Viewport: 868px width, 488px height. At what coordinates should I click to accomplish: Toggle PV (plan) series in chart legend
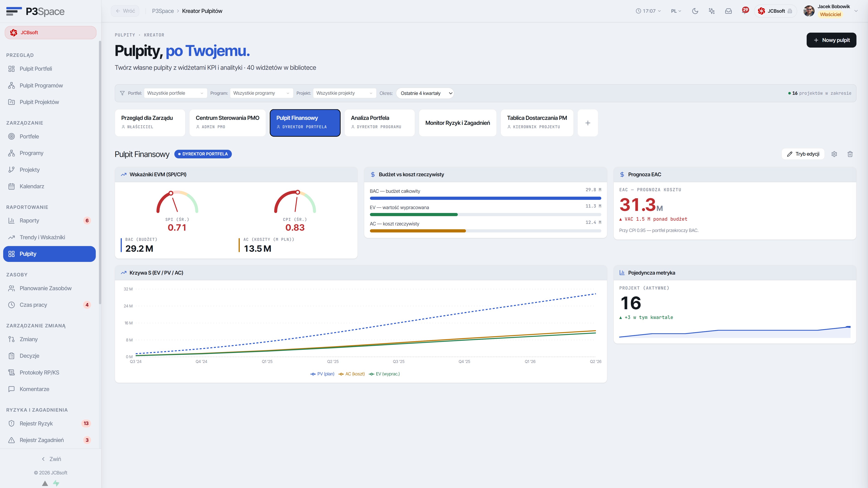[x=322, y=374]
